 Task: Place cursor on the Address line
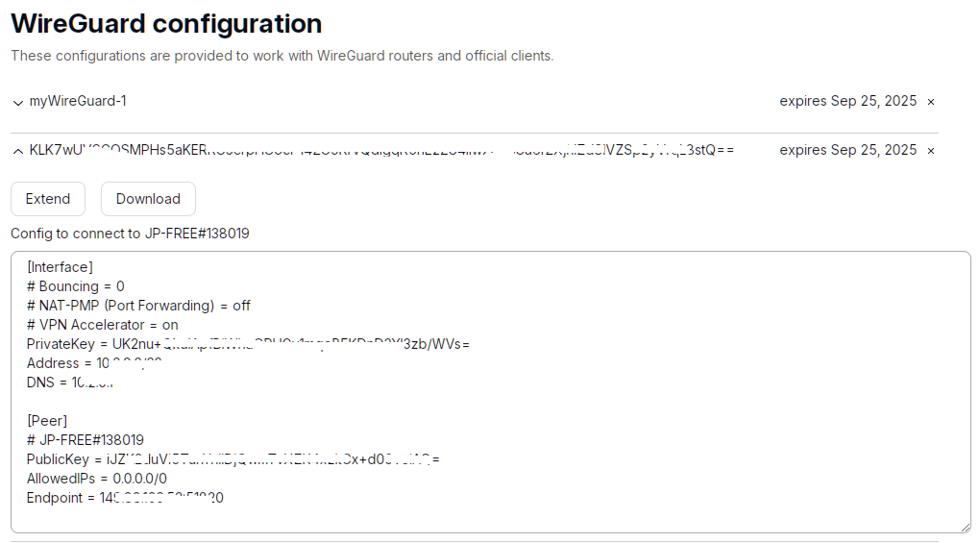tap(94, 363)
